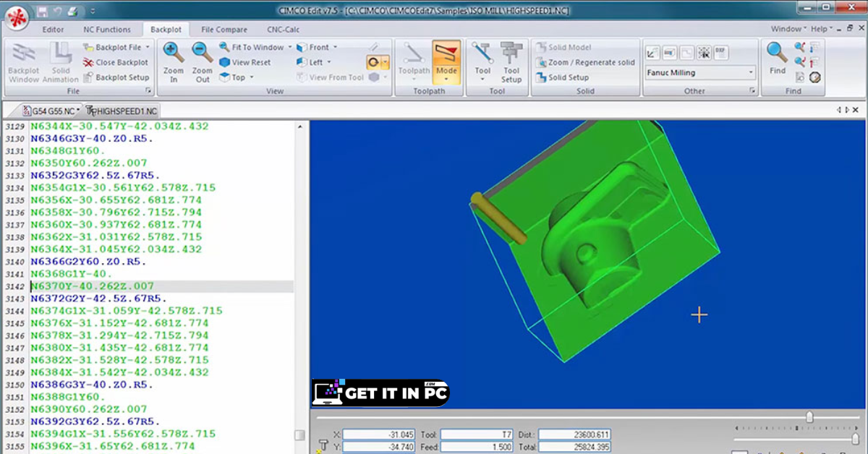Screen dimensions: 868x454
Task: Switch to the G54 G55.NC document tab
Action: pos(51,111)
